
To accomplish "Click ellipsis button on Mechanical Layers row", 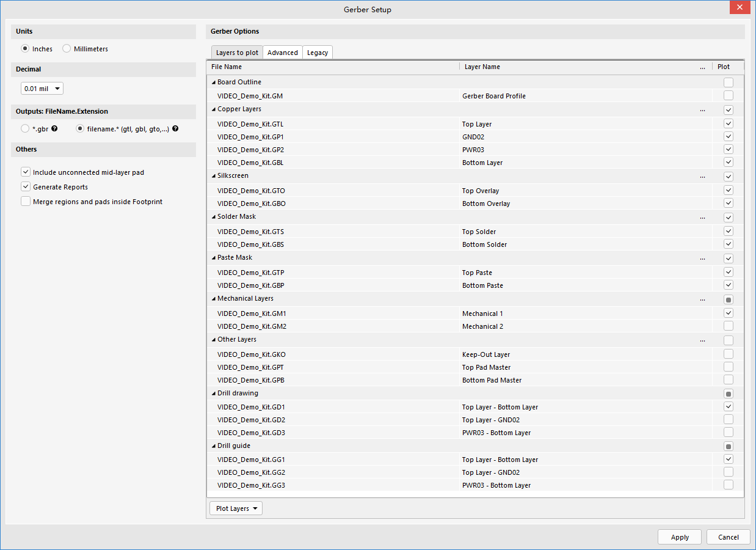I will 702,299.
